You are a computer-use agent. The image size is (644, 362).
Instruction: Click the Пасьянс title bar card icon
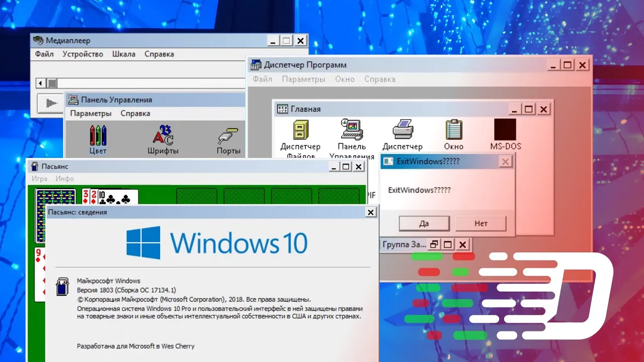point(35,166)
